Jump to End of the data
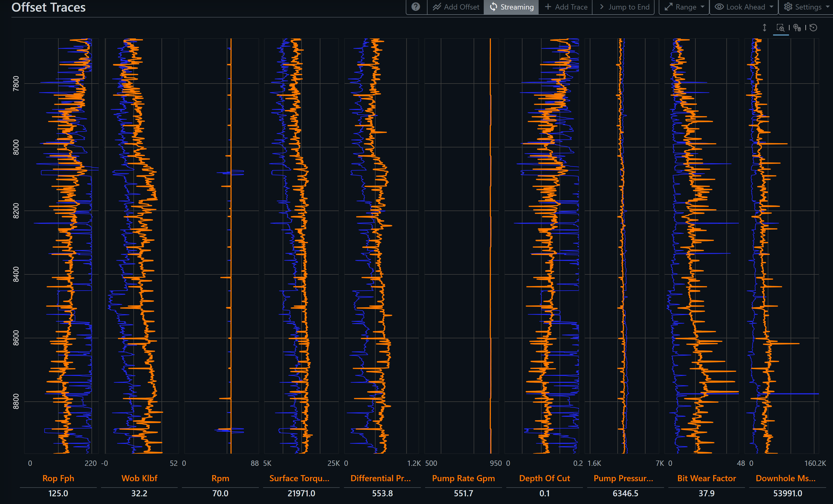 coord(624,7)
